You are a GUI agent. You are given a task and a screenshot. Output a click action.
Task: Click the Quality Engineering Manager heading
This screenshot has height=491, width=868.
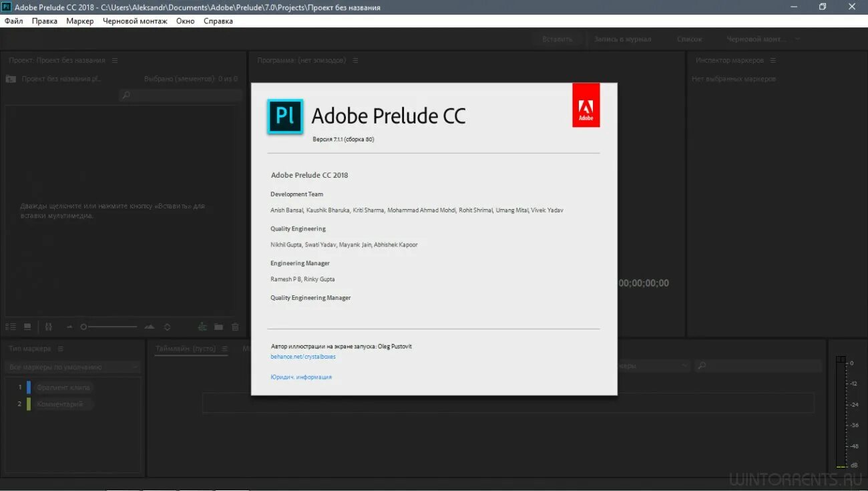[310, 298]
